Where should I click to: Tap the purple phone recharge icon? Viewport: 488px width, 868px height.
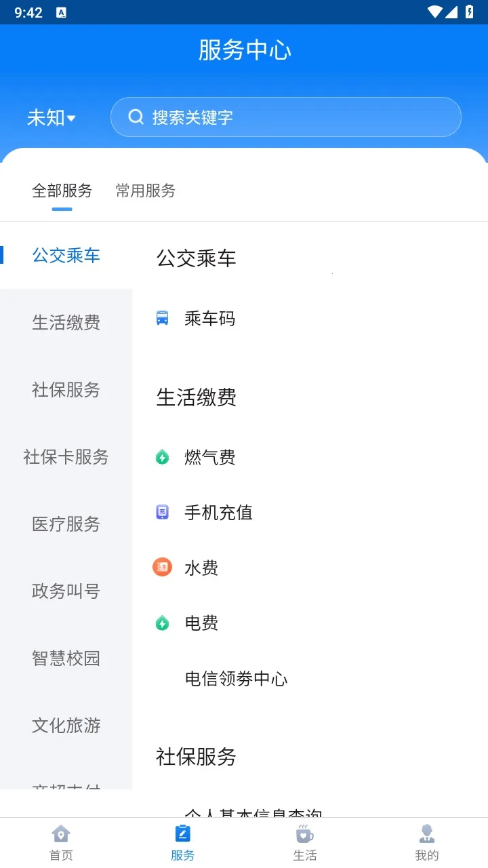[x=163, y=513]
